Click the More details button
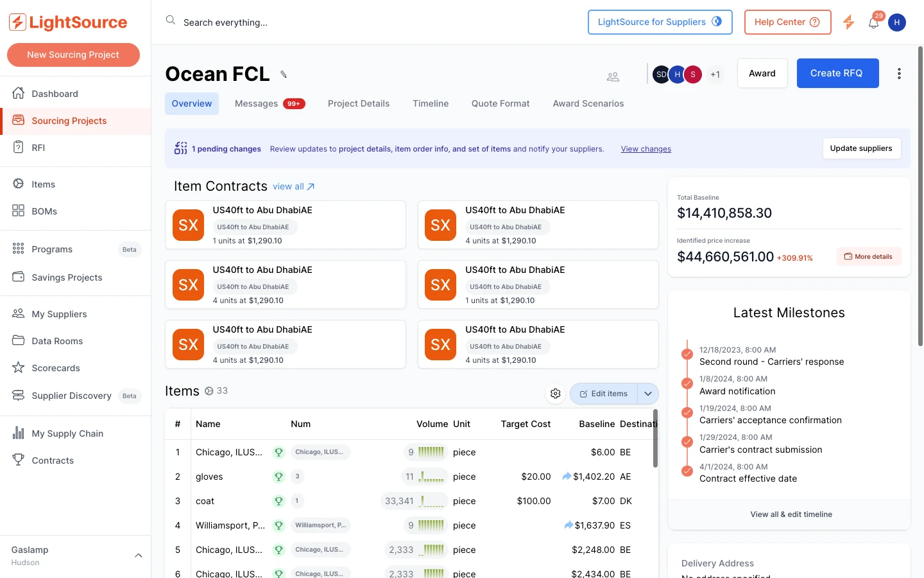Viewport: 924px width, 578px height. (x=869, y=256)
